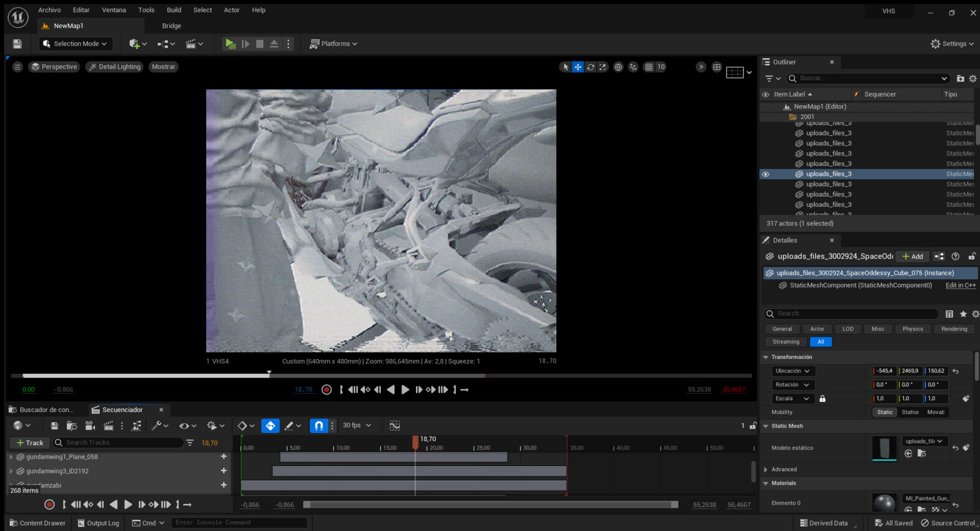The image size is (980, 531).
Task: Open the Cinematics clapperboard menu in the main toolbar
Action: [194, 43]
